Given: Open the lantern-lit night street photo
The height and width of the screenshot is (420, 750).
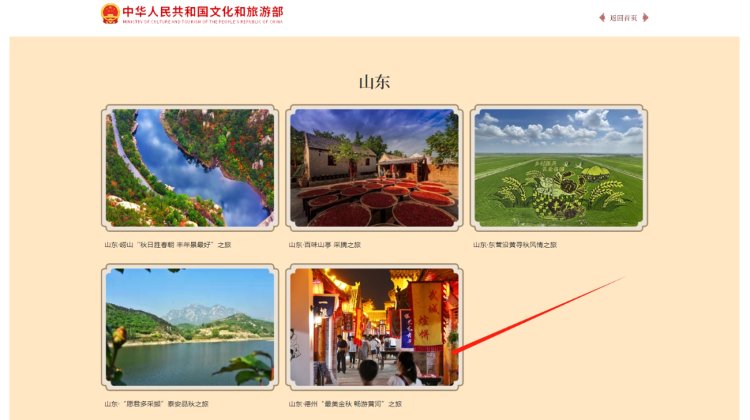Looking at the screenshot, I should coord(374,327).
